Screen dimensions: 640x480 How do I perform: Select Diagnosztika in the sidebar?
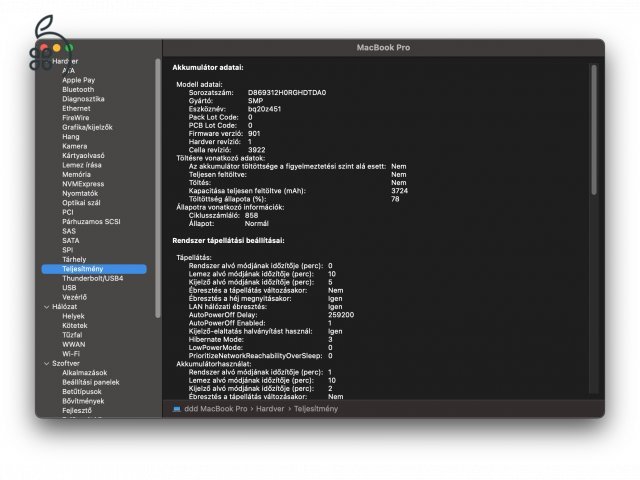coord(83,99)
